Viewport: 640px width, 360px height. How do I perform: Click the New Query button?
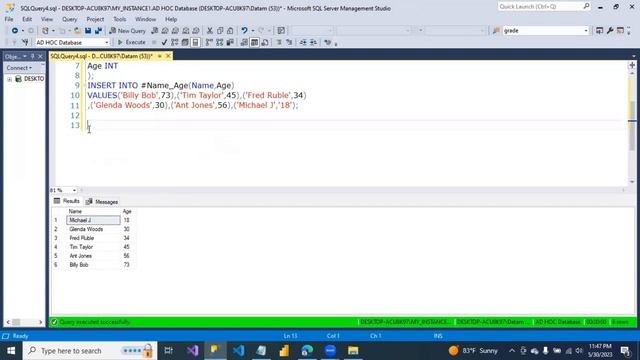coord(127,31)
